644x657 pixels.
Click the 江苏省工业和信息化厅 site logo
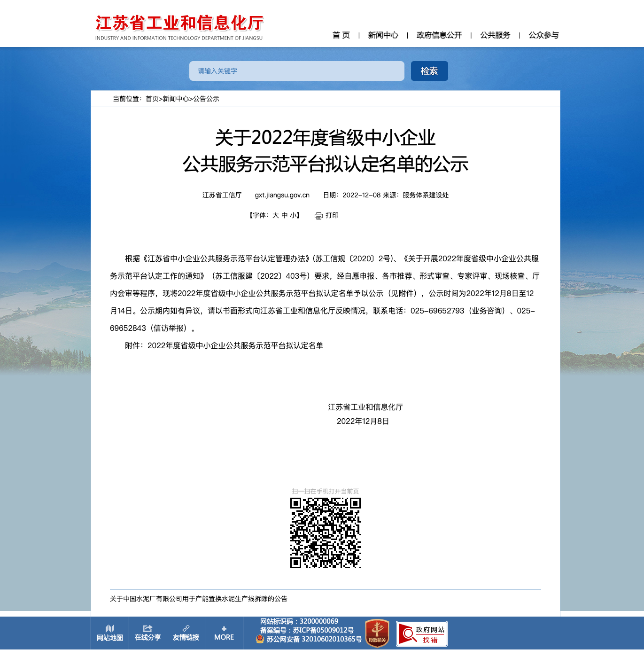(x=179, y=28)
